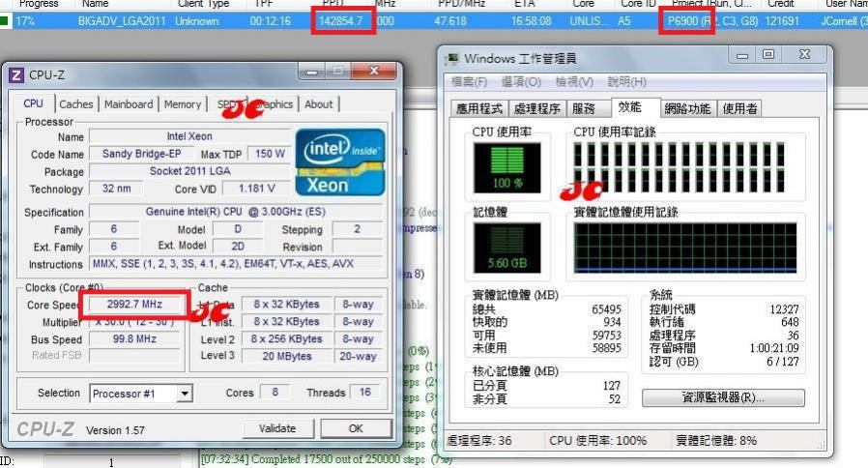
Task: Click the CPU usage 100 % meter
Action: click(x=507, y=168)
